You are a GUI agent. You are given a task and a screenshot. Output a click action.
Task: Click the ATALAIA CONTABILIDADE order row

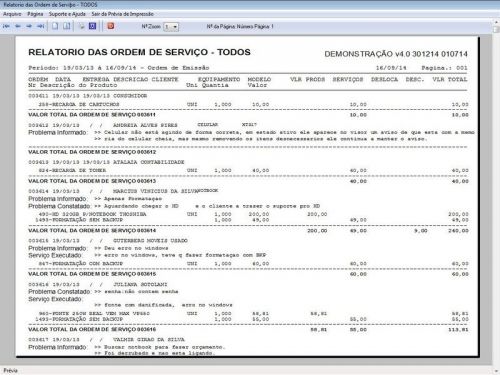click(106, 162)
